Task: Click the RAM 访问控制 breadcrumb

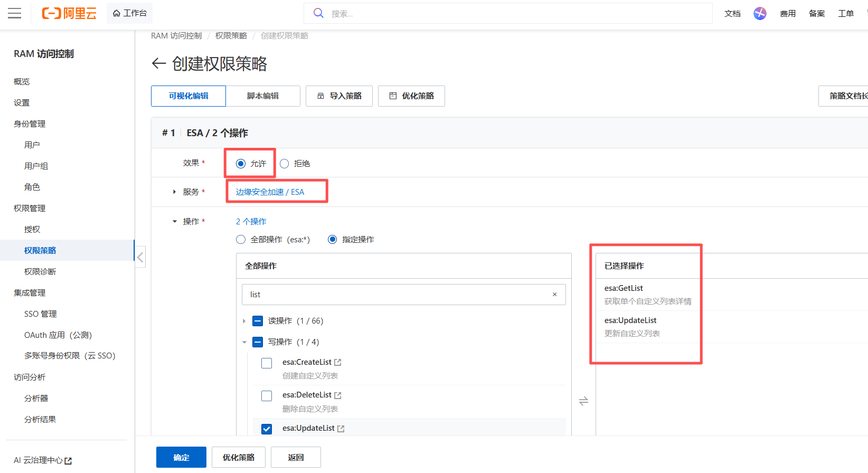Action: [176, 36]
